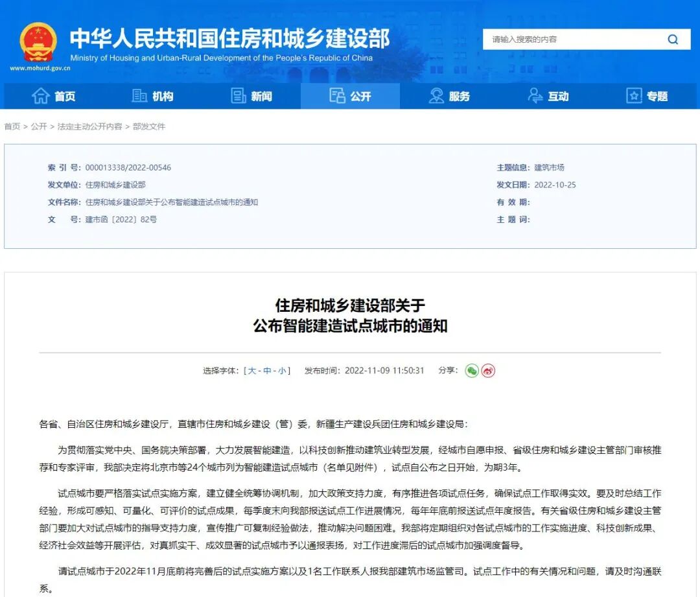Viewport: 700px width, 597px height.
Task: Click the 机构 institutions icon in navigation
Action: coord(138,96)
